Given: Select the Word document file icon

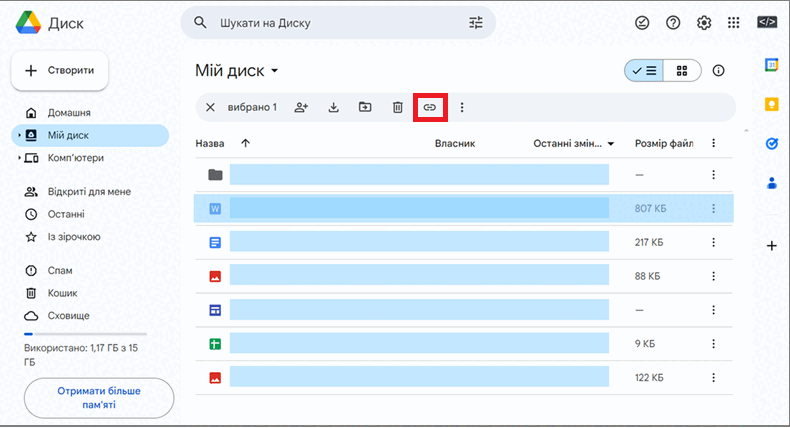Looking at the screenshot, I should [x=215, y=208].
